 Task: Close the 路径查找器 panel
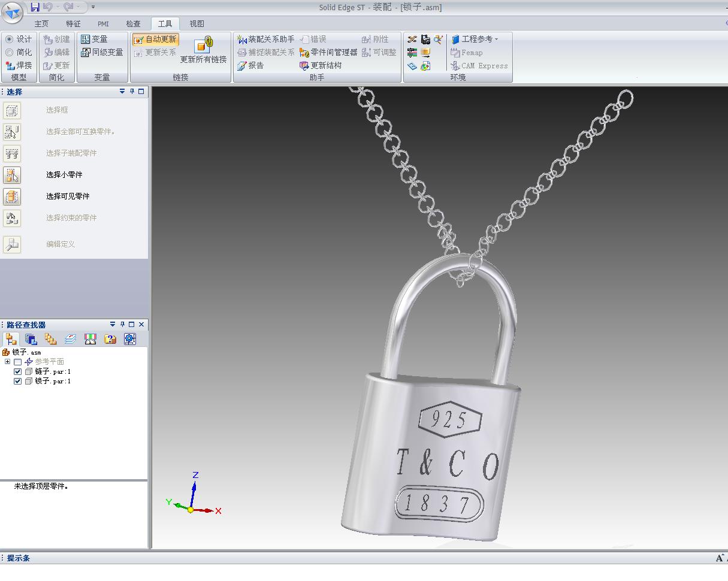point(141,324)
